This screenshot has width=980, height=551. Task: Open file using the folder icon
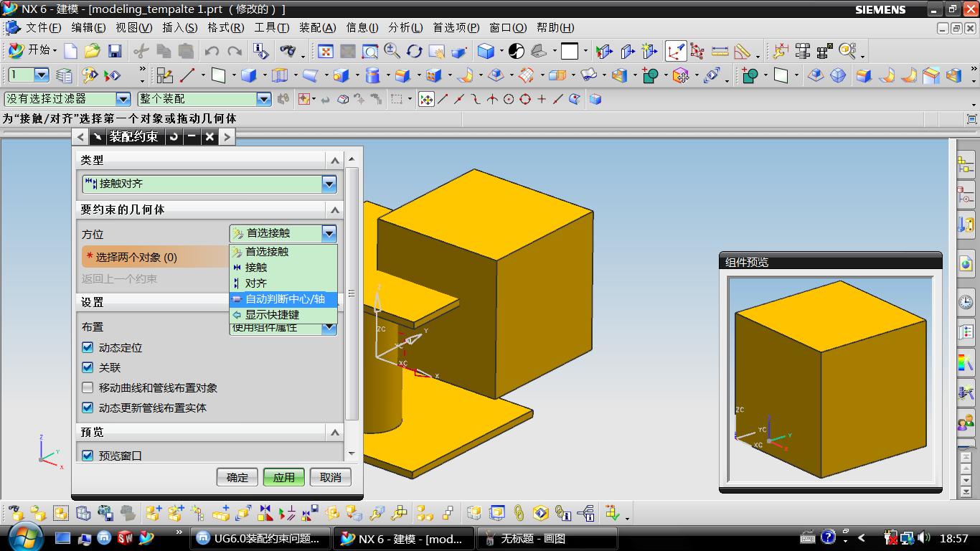pyautogui.click(x=92, y=51)
